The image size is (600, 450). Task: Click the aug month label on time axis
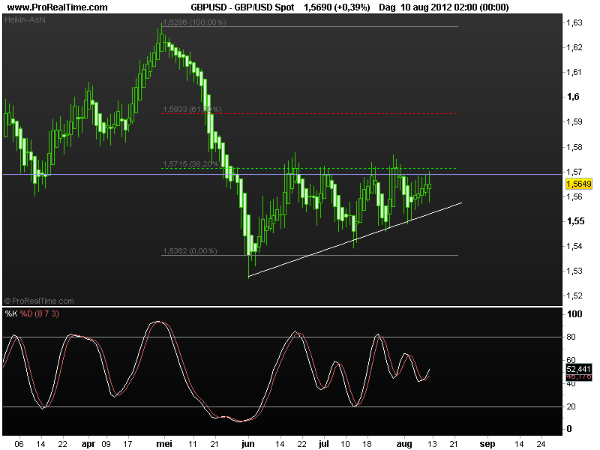pos(404,444)
